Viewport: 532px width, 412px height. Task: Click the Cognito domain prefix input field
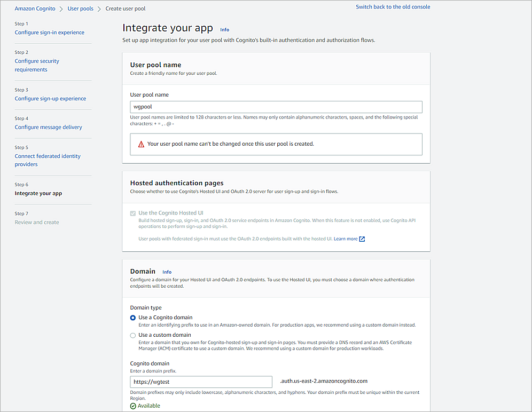coord(201,382)
